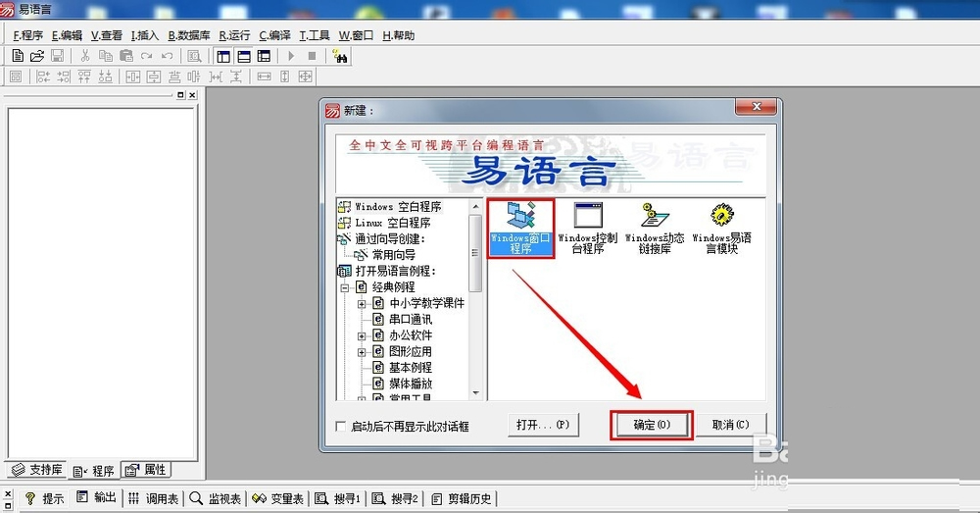
Task: Switch to the 变量表 bottom tab
Action: 278,498
